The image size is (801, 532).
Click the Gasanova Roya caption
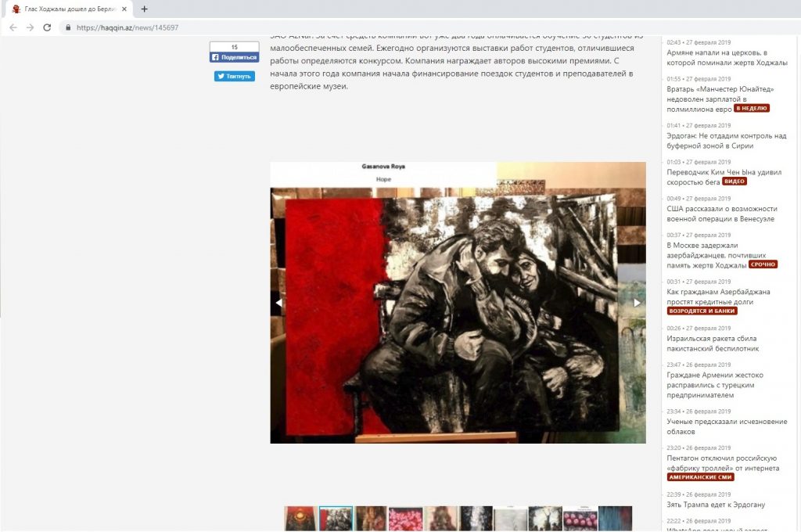383,167
